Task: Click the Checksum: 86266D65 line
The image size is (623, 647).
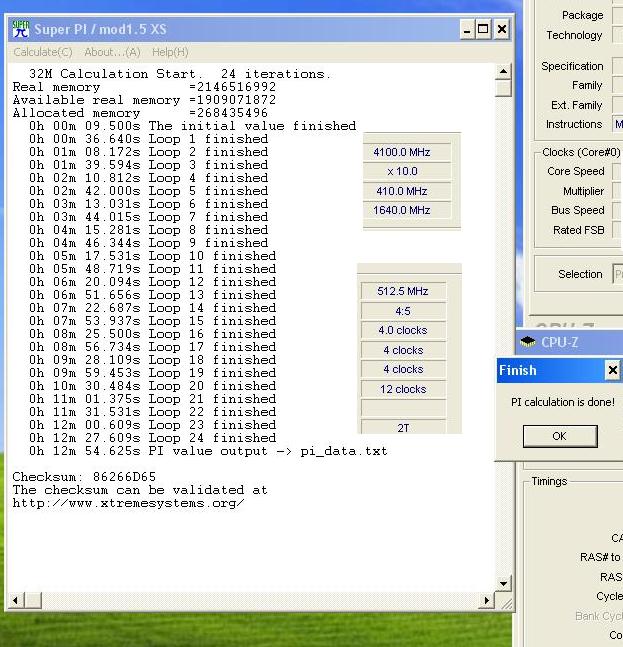Action: (x=84, y=477)
